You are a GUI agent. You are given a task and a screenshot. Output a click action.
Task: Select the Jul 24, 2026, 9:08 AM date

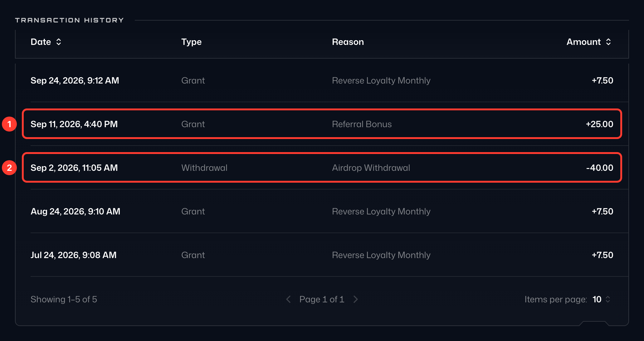[x=73, y=255]
